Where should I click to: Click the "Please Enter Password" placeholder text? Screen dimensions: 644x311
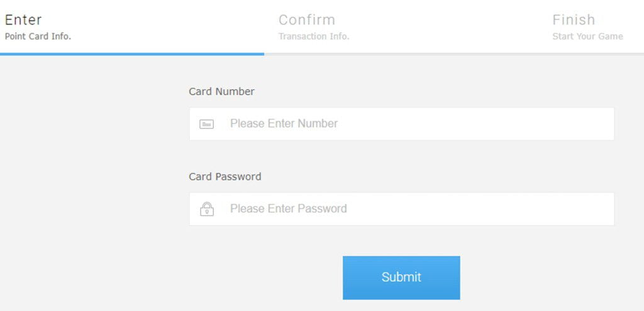[288, 209]
